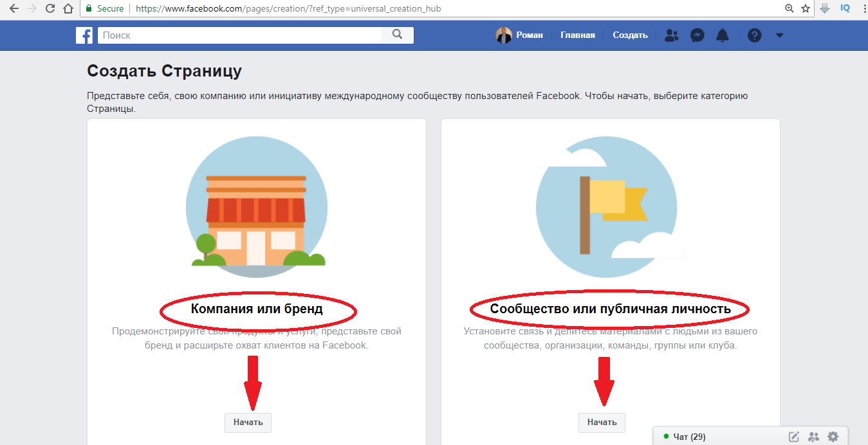Viewport: 868px width, 445px height.
Task: Open chat settings gear icon
Action: [x=833, y=437]
